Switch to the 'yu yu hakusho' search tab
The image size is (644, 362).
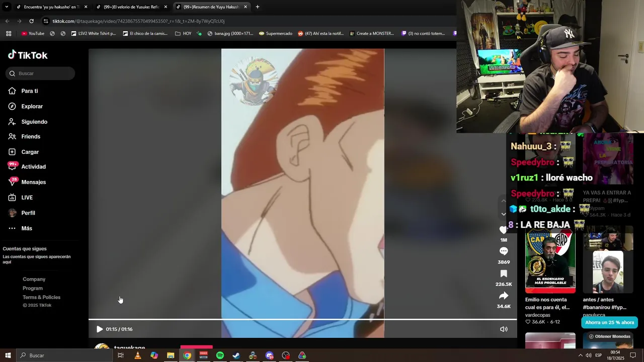pos(51,7)
